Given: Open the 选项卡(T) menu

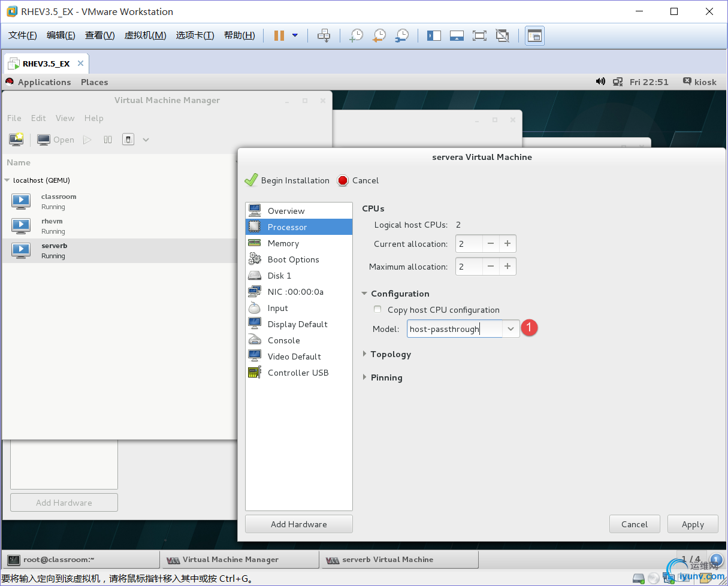Looking at the screenshot, I should (x=195, y=35).
